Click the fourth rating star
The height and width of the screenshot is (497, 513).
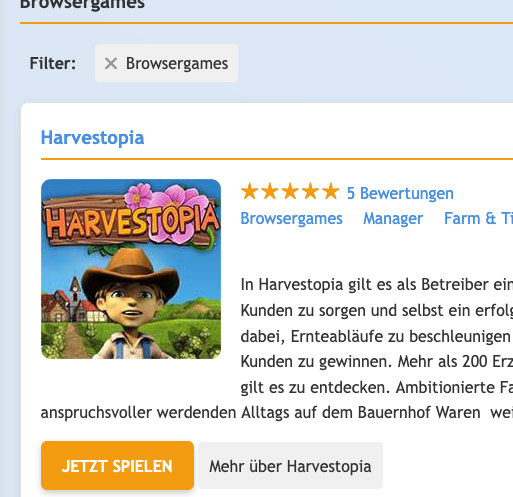[x=310, y=191]
